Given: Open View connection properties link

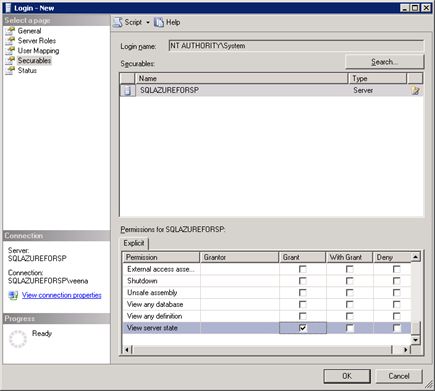Looking at the screenshot, I should tap(62, 295).
